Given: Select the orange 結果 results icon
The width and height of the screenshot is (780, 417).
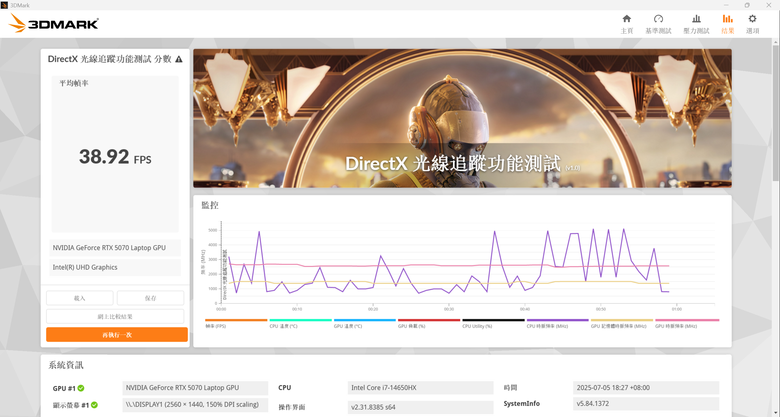Looking at the screenshot, I should 727,19.
